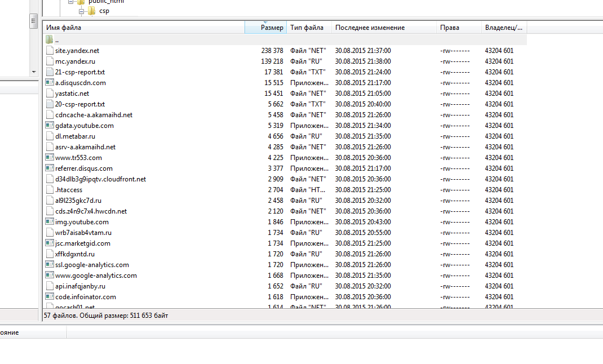Click the parent directory folder icon
The height and width of the screenshot is (364, 603).
click(x=49, y=39)
